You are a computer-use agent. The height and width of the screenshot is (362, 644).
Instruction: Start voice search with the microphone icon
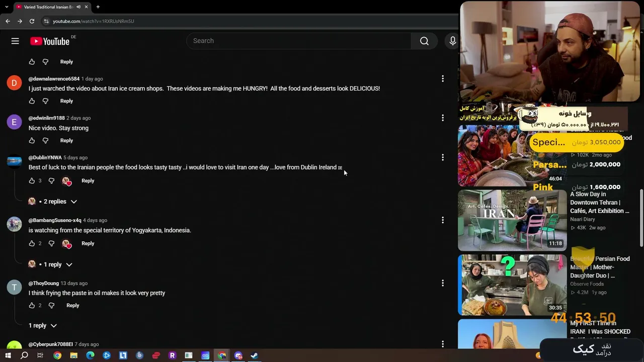(x=453, y=41)
